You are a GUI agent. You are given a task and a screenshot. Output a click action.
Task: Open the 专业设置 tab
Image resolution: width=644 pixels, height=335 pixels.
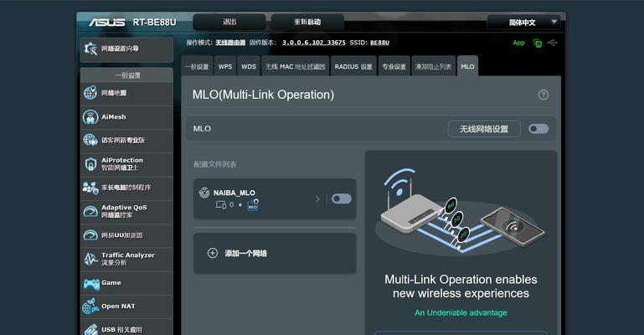pyautogui.click(x=394, y=66)
